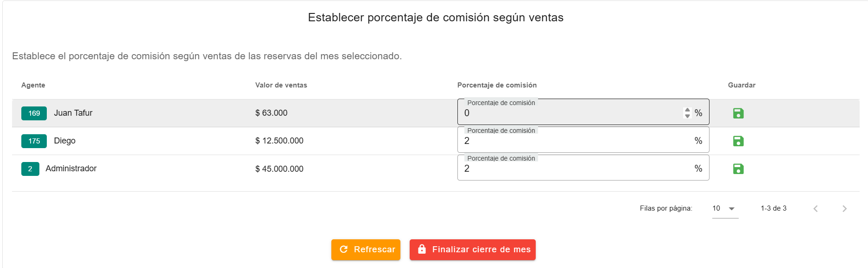
Task: Select Administrador sales value $ 45.000.000
Action: (279, 169)
